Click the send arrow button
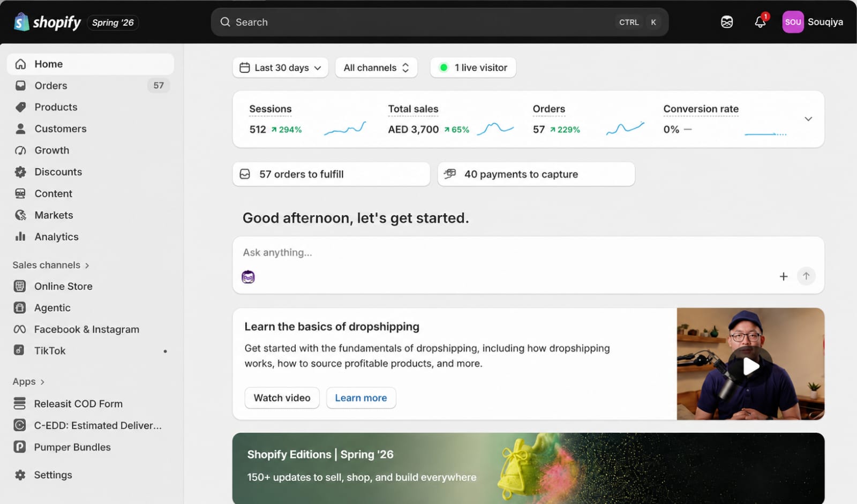 tap(806, 276)
